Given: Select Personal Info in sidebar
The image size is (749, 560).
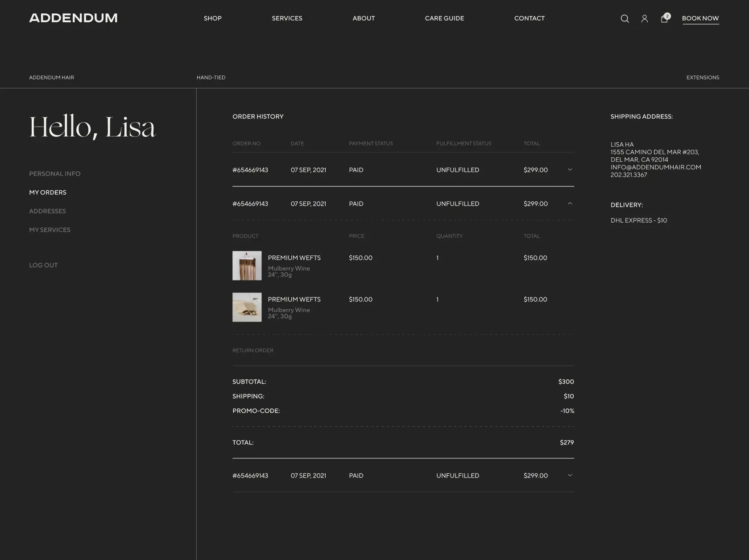Looking at the screenshot, I should coord(55,174).
